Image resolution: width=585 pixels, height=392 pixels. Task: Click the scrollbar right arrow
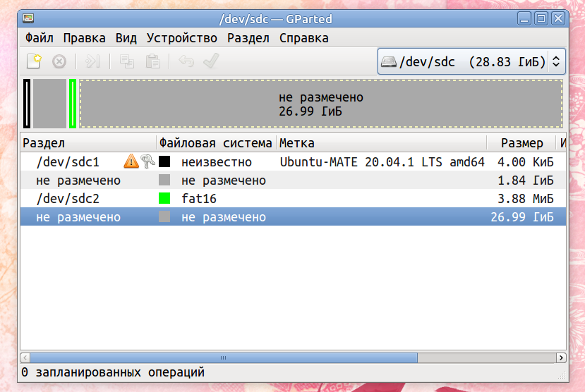click(561, 357)
